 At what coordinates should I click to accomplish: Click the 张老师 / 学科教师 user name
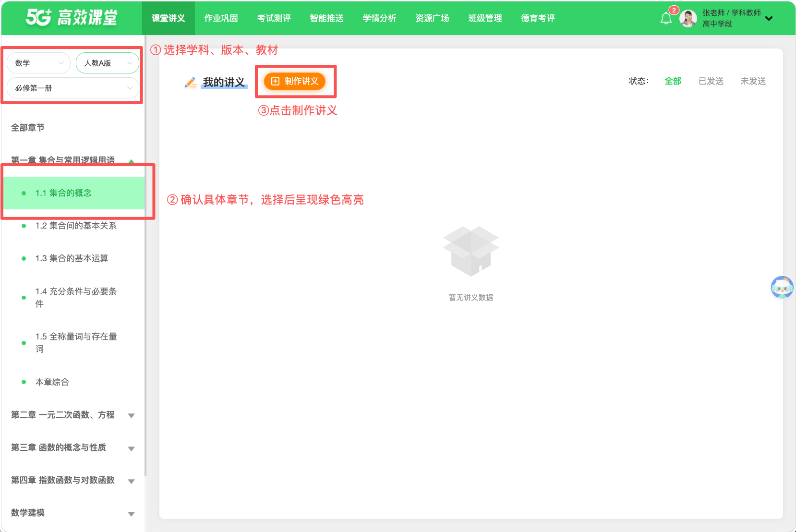pos(731,13)
